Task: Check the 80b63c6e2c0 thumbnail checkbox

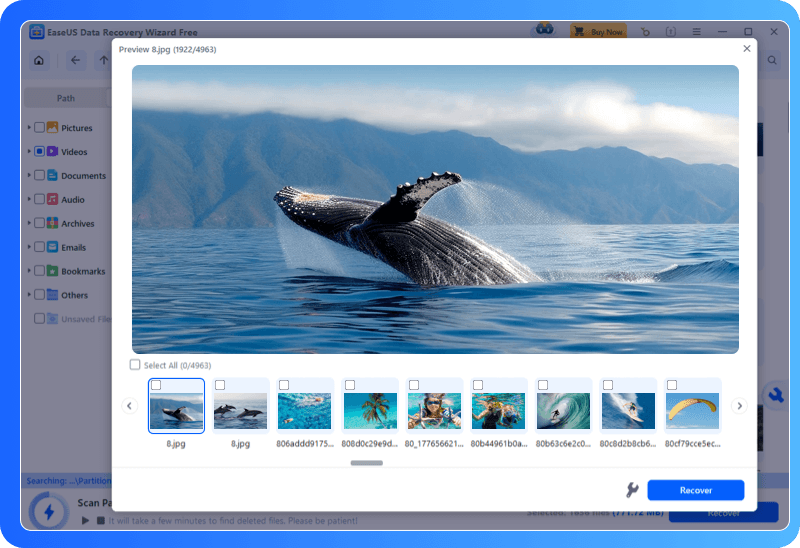Action: point(543,385)
